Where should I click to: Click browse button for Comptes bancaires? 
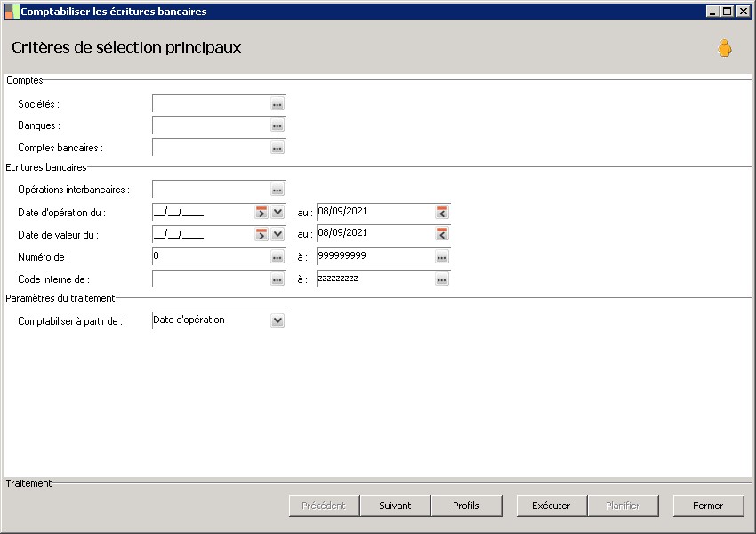[277, 149]
